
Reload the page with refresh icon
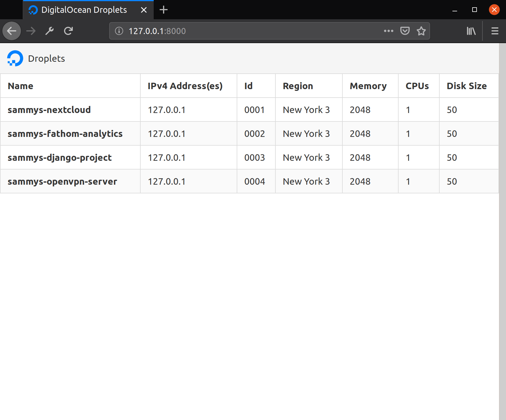click(68, 31)
